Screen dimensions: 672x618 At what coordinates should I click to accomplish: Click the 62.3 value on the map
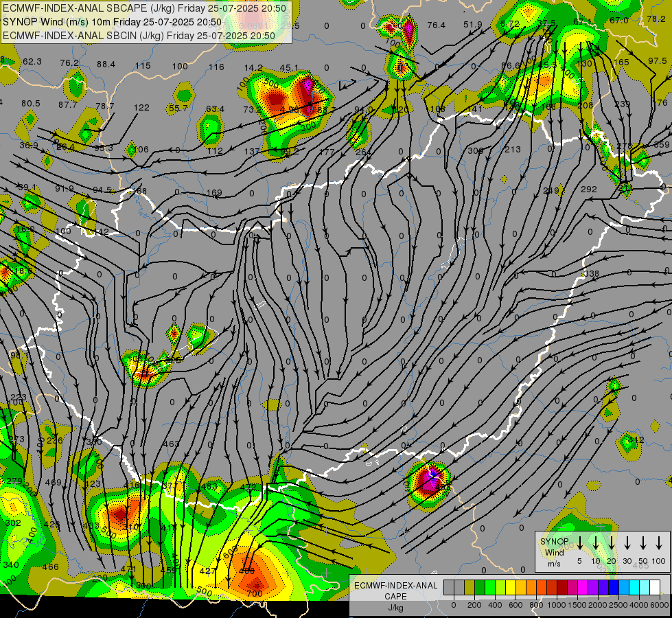point(32,62)
